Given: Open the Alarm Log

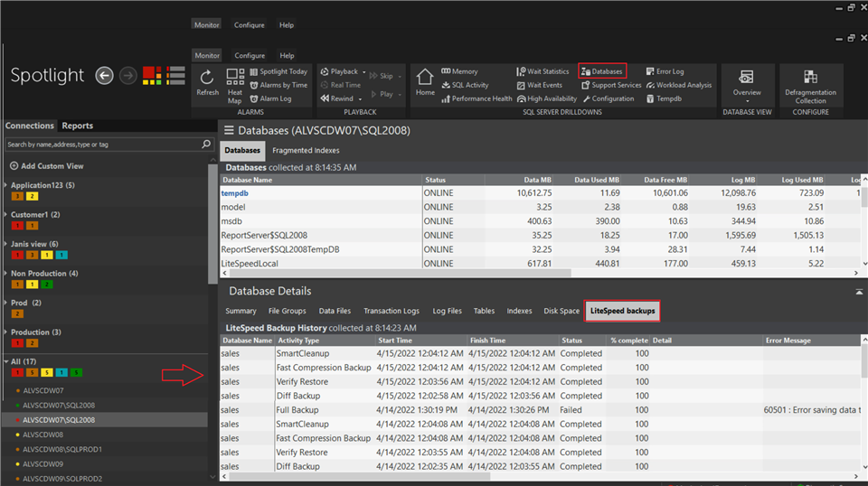Looking at the screenshot, I should (x=270, y=98).
